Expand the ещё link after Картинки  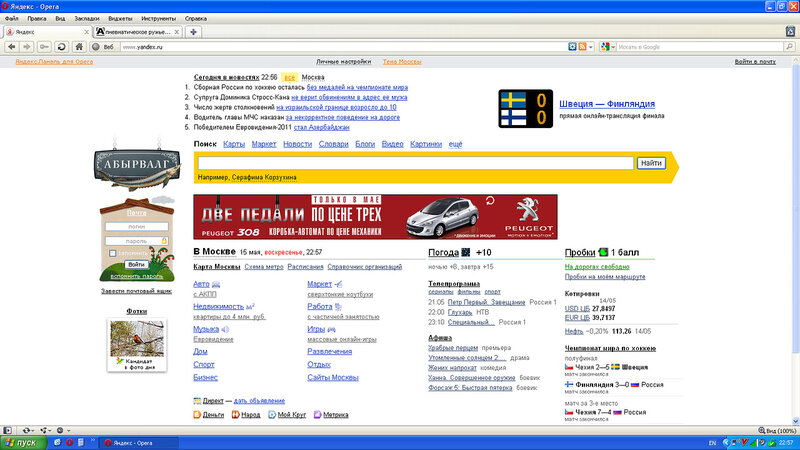click(x=455, y=144)
